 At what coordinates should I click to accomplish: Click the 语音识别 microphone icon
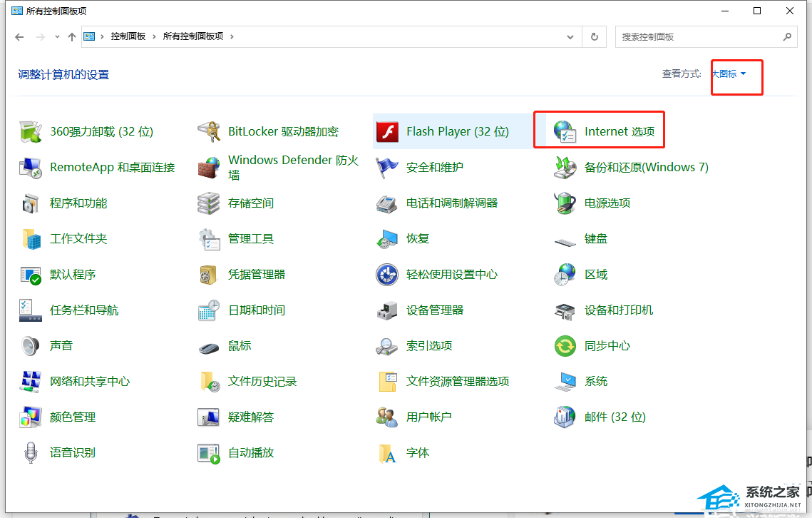[31, 453]
